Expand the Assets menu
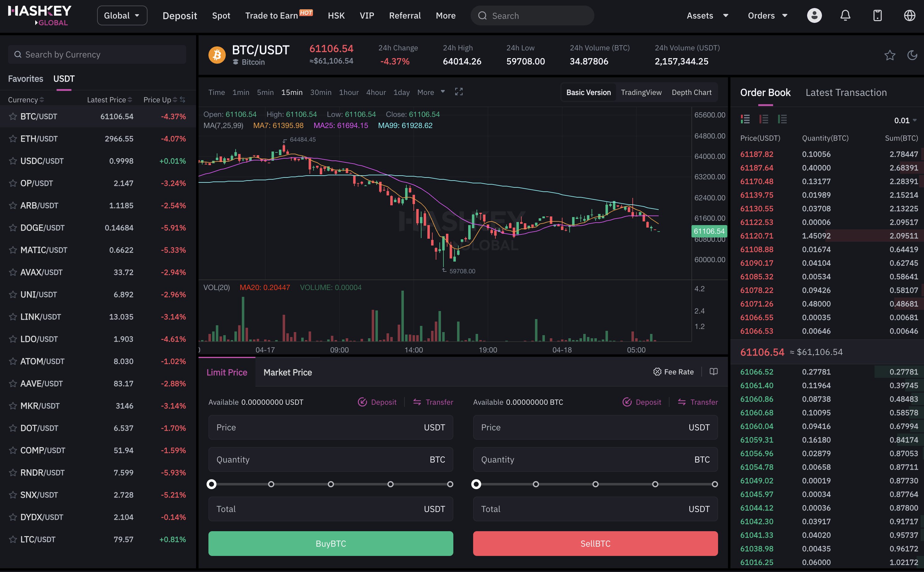 click(x=707, y=15)
